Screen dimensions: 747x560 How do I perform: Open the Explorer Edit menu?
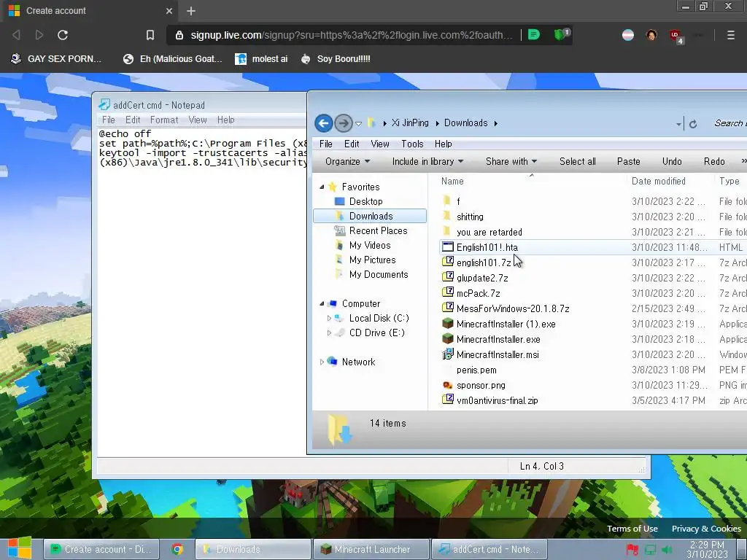[x=352, y=144]
